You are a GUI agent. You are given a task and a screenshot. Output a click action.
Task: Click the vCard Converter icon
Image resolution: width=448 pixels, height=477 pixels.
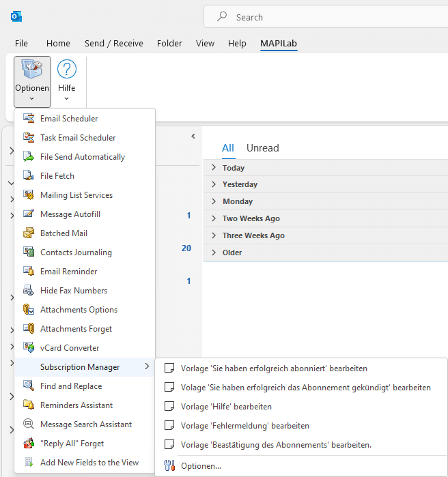29,348
